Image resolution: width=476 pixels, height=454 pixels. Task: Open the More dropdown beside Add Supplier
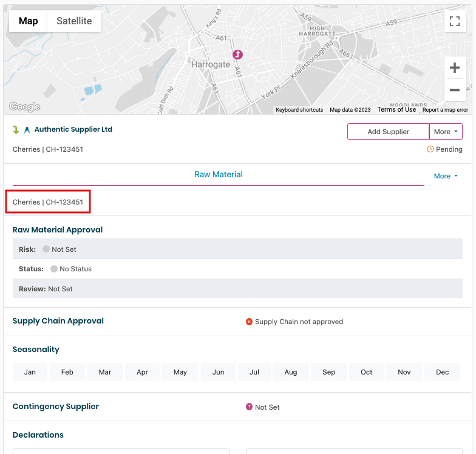(446, 132)
